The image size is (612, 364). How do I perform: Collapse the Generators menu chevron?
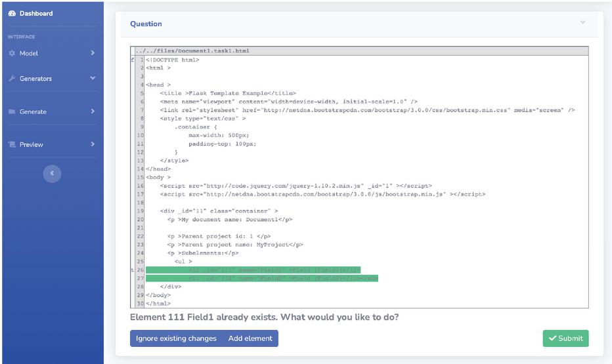[x=93, y=79]
